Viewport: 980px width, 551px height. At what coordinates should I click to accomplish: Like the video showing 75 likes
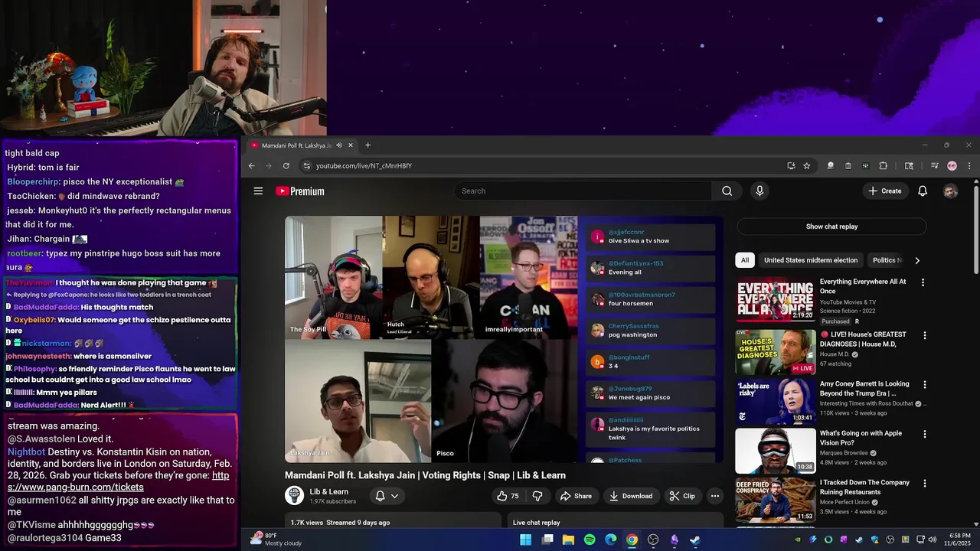point(508,496)
